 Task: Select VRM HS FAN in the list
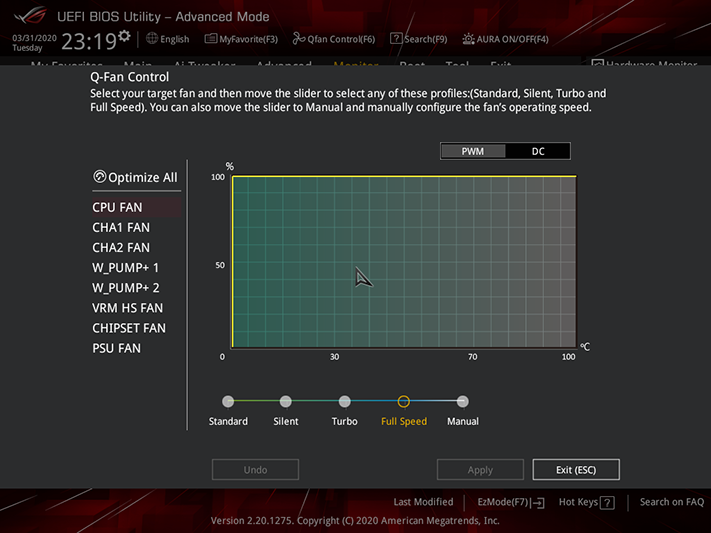tap(127, 308)
